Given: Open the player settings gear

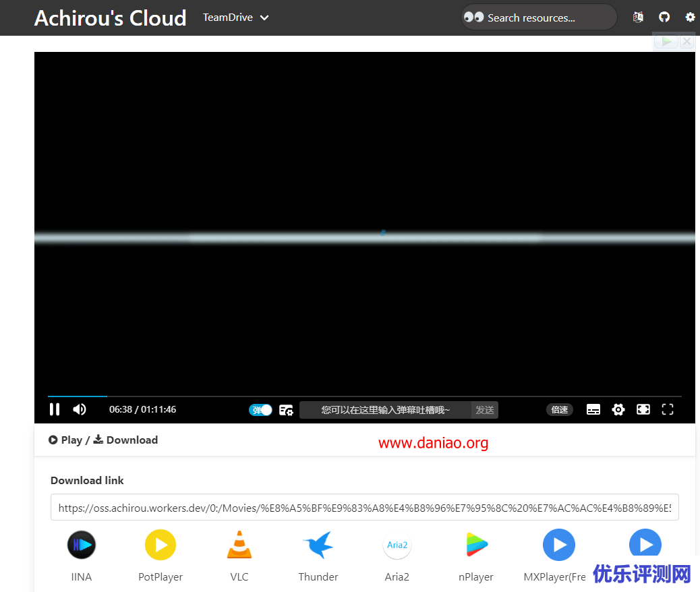Looking at the screenshot, I should [x=618, y=409].
